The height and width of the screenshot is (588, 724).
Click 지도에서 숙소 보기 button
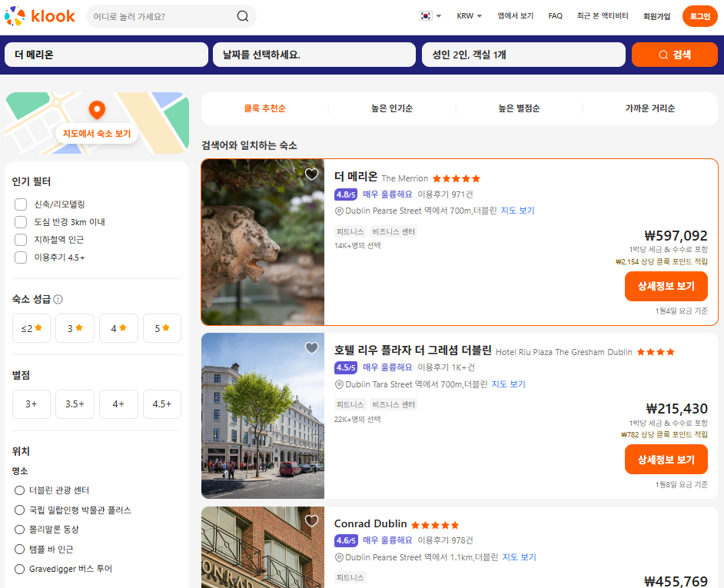click(x=97, y=134)
